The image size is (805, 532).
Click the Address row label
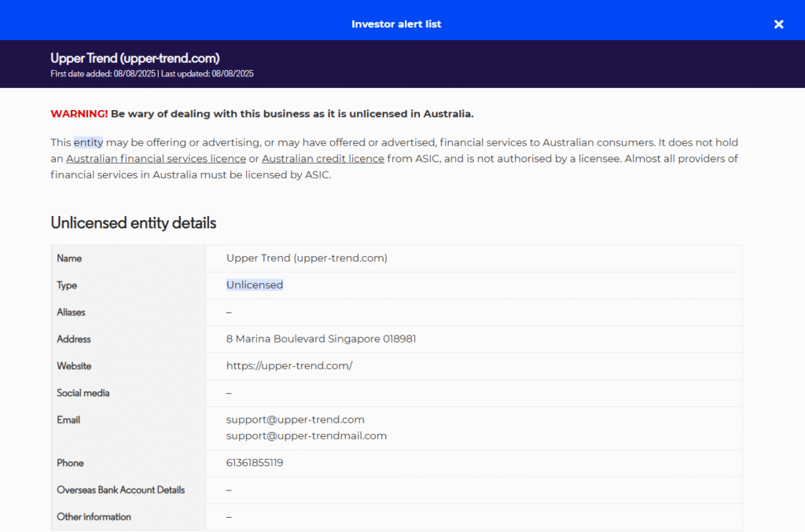click(73, 339)
